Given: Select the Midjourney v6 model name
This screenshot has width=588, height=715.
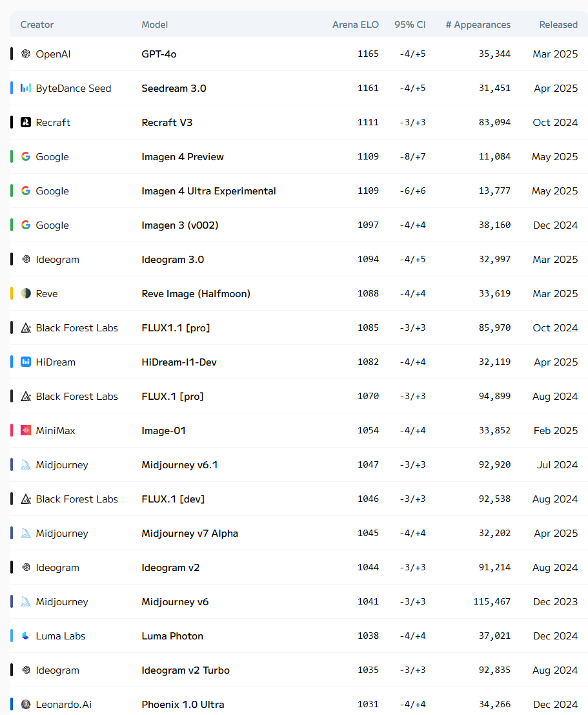Looking at the screenshot, I should pyautogui.click(x=175, y=601).
